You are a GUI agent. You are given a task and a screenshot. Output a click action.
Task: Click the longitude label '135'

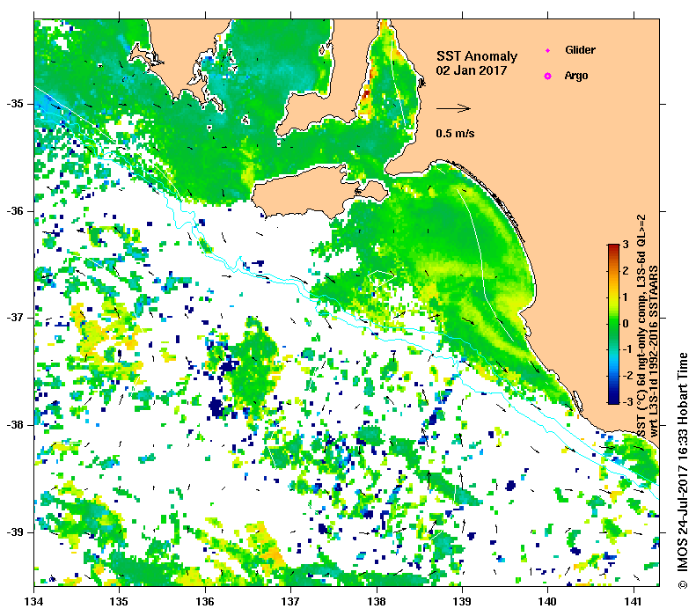(x=120, y=602)
